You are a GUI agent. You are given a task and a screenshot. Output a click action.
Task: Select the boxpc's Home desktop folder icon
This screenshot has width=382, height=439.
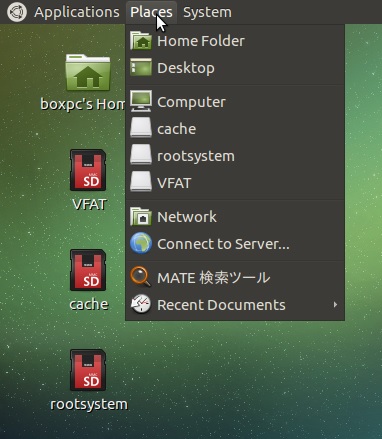pyautogui.click(x=88, y=72)
